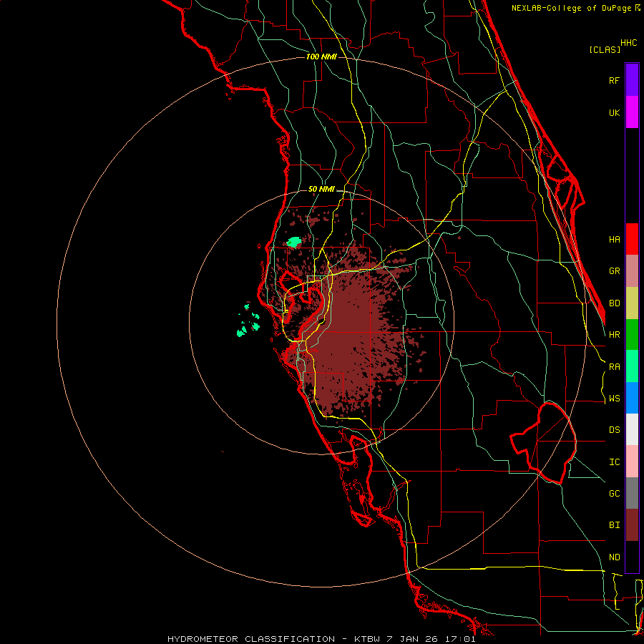Click the RF purple legend swatch
The height and width of the screenshot is (644, 644).
(x=632, y=80)
